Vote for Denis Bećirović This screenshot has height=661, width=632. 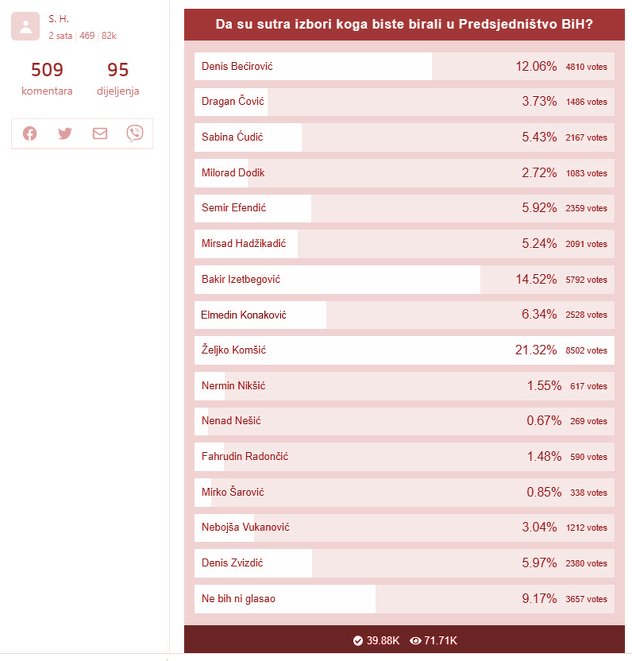tap(404, 66)
